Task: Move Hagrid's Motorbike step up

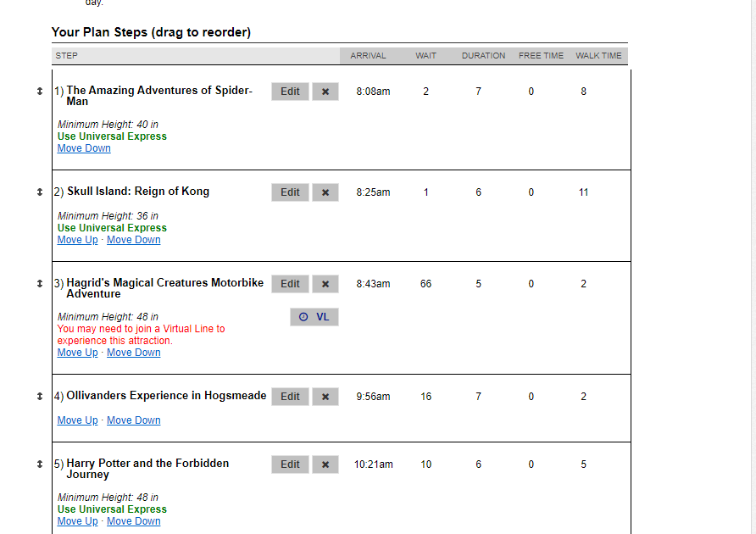Action: tap(78, 353)
